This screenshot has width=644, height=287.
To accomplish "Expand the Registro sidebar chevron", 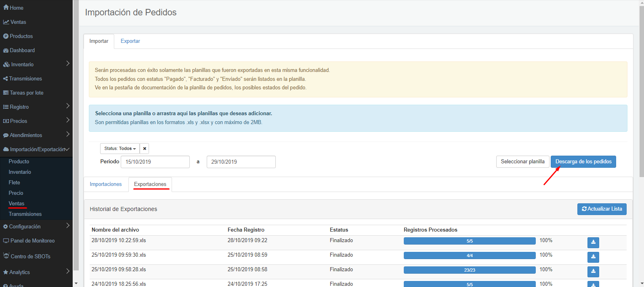I will pos(68,106).
